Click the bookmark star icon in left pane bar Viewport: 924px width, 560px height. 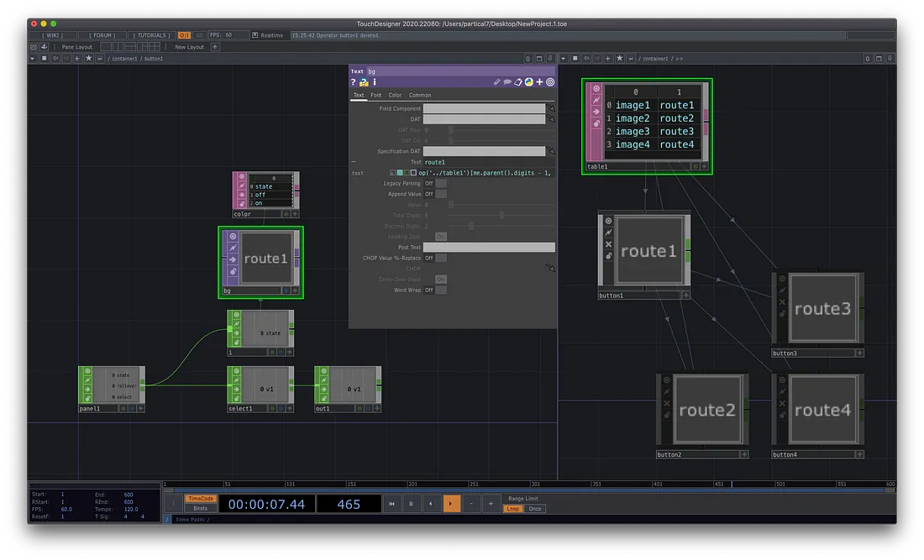click(88, 59)
